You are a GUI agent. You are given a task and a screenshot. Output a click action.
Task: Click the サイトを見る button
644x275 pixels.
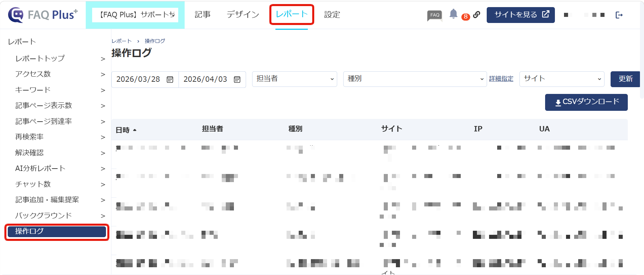[520, 15]
